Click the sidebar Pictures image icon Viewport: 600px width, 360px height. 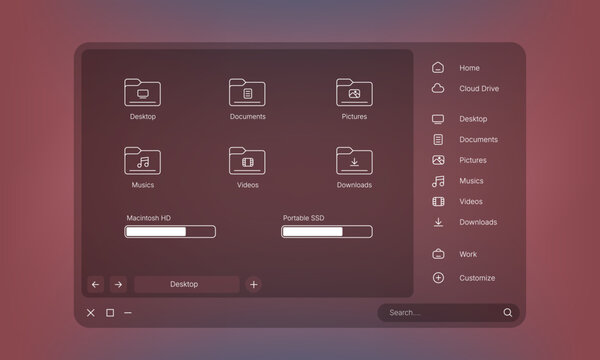tap(438, 160)
